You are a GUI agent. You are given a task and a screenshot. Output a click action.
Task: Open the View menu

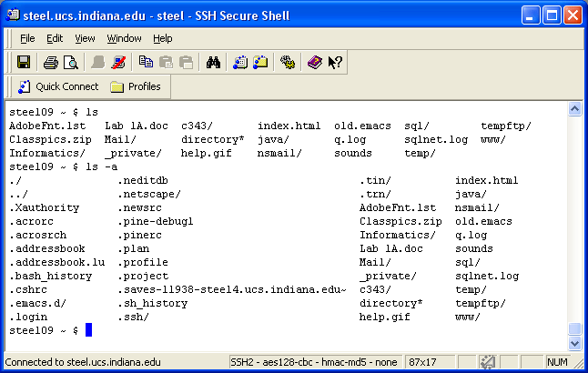click(85, 38)
